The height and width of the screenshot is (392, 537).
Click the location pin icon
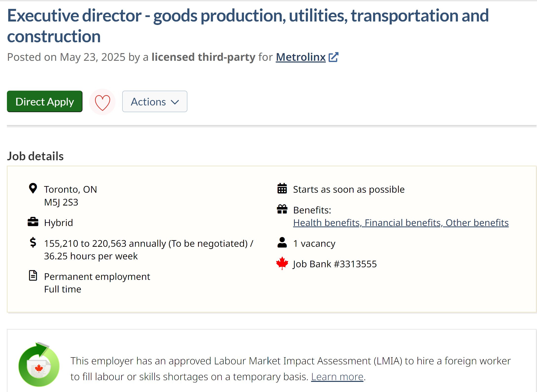click(33, 188)
